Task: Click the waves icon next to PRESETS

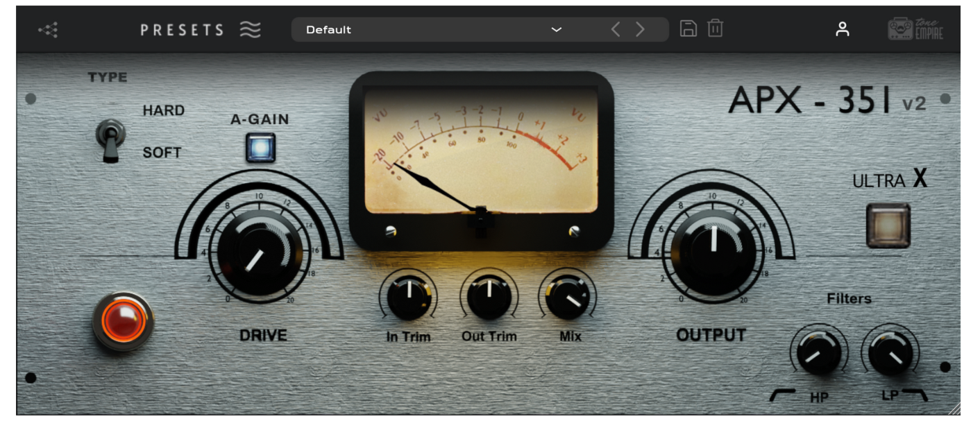Action: click(250, 30)
